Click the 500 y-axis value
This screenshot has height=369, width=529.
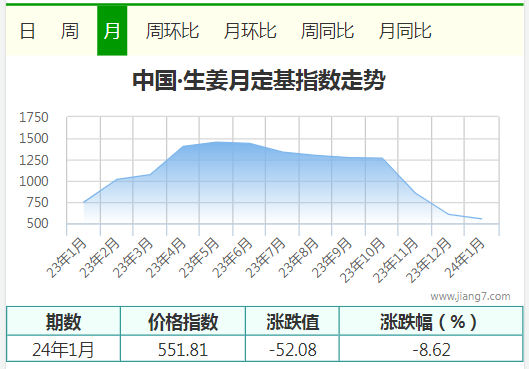37,224
